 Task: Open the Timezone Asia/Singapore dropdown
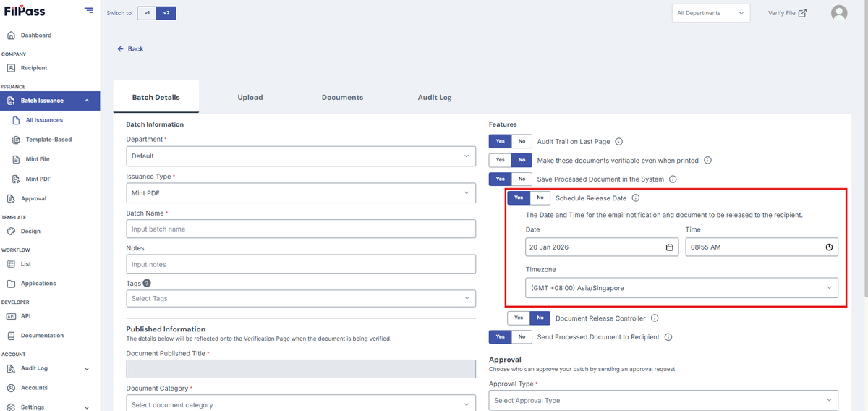(682, 288)
